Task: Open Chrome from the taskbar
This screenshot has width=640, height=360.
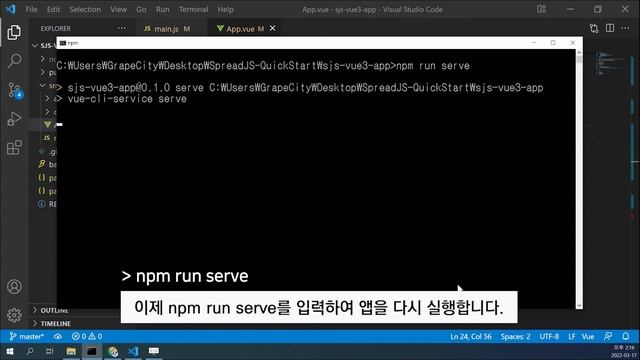Action: pos(113,351)
